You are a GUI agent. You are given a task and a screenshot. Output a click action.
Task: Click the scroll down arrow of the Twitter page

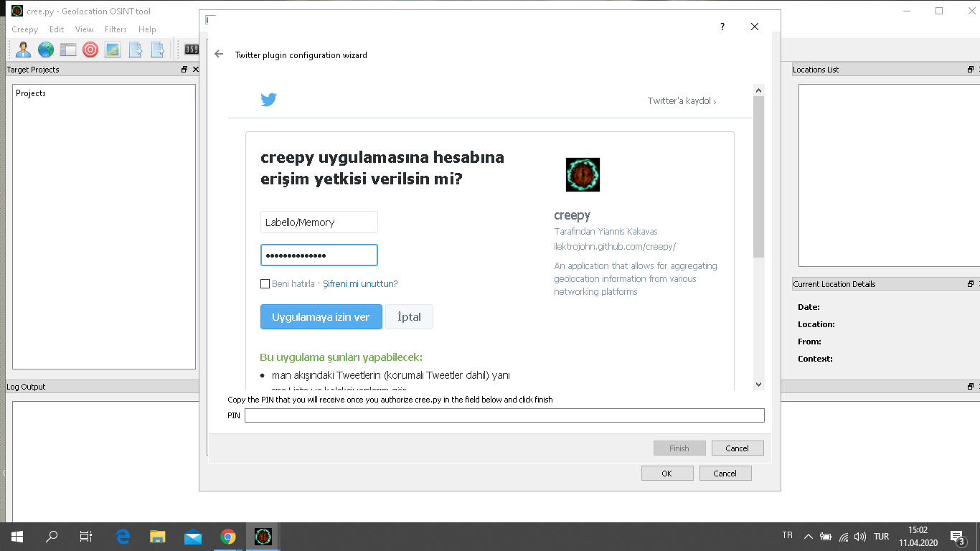(x=759, y=385)
